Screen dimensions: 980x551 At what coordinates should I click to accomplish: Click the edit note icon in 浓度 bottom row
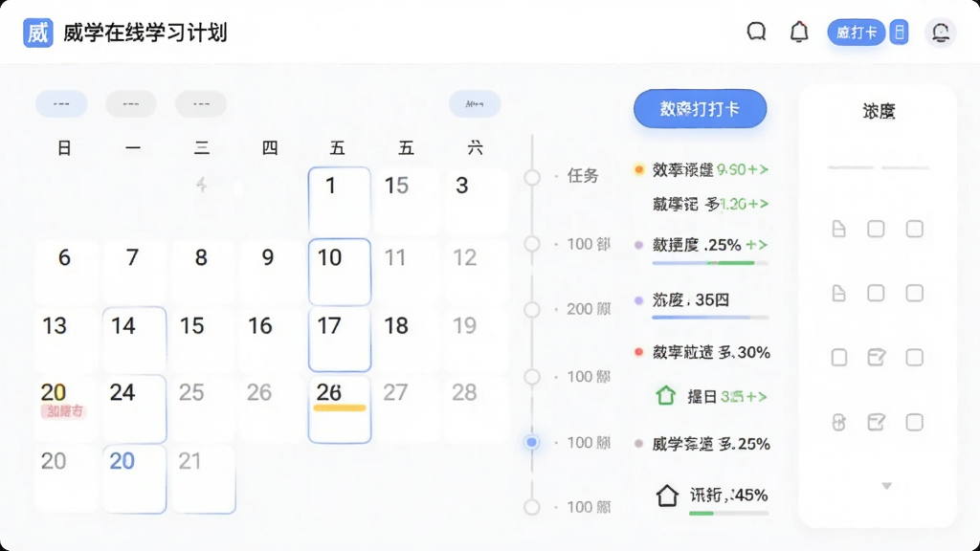[877, 422]
